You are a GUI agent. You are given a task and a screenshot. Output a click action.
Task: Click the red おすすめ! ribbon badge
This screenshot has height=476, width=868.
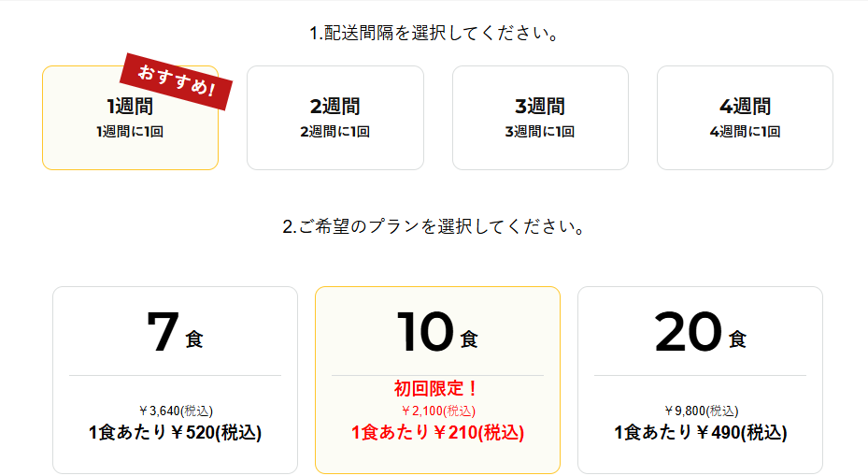tap(176, 81)
